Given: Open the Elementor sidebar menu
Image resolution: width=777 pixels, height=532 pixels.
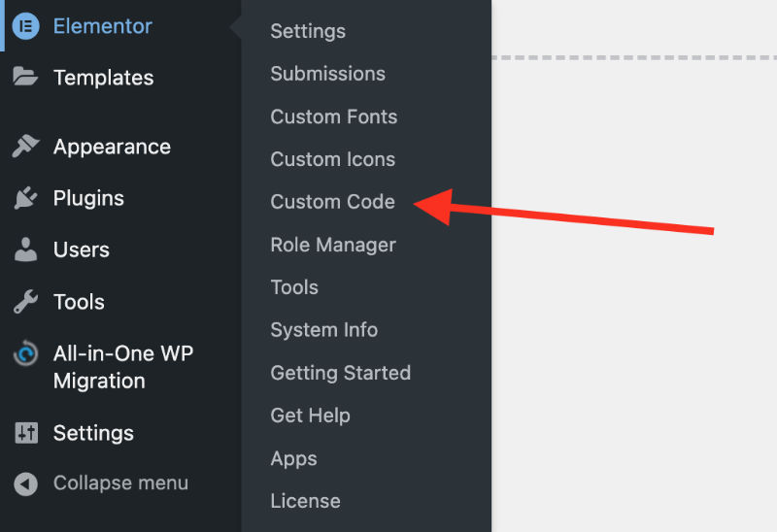Looking at the screenshot, I should tap(103, 26).
